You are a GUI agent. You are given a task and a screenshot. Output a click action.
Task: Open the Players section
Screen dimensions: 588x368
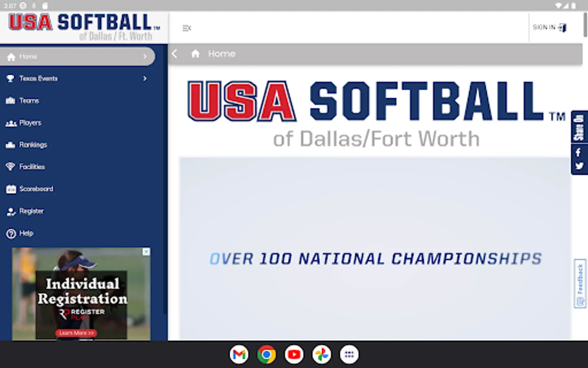[x=77, y=123]
